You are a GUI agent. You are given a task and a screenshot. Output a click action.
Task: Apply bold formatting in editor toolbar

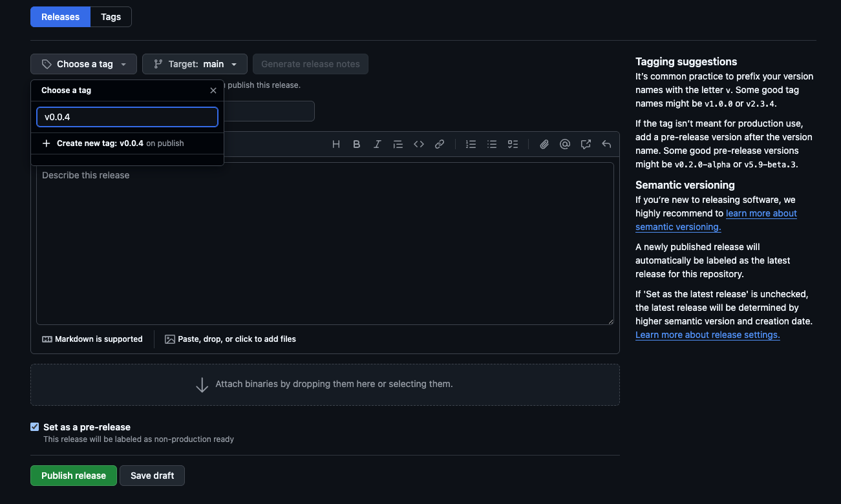tap(357, 144)
